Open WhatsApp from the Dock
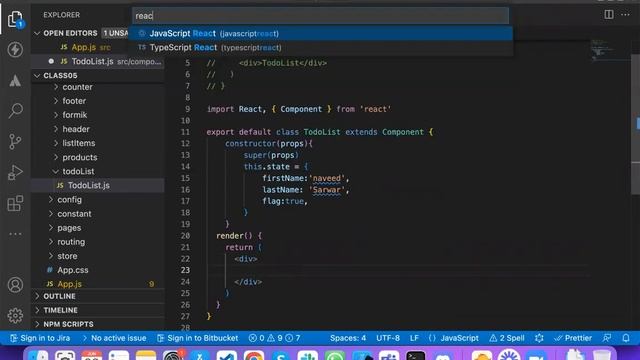Image resolution: width=640 pixels, height=360 pixels. (x=335, y=356)
